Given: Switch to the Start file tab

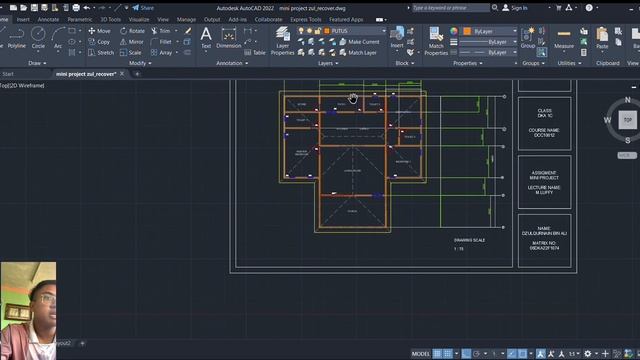Looking at the screenshot, I should coord(8,74).
